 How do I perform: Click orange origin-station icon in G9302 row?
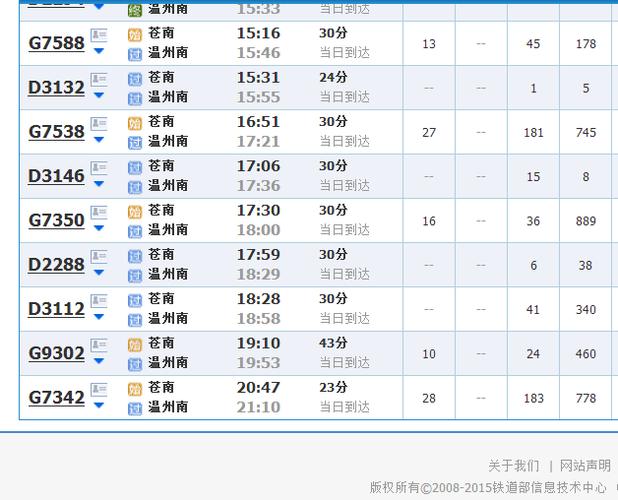pos(135,345)
